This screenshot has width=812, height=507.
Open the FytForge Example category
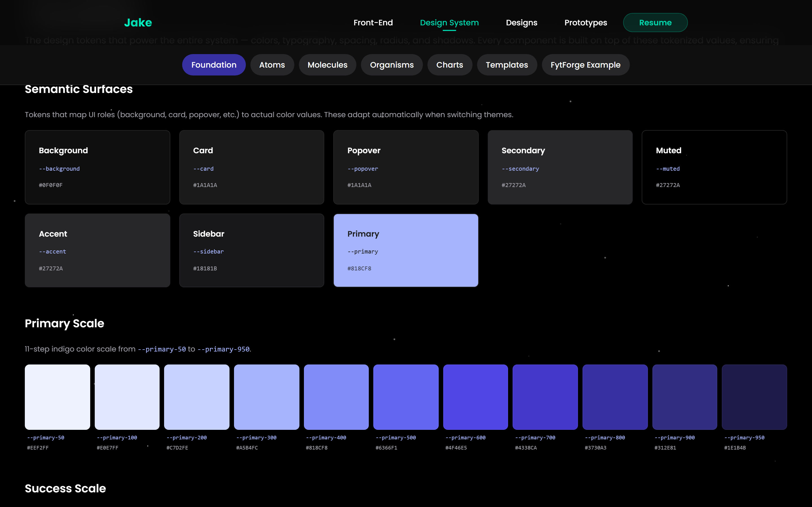(x=585, y=65)
